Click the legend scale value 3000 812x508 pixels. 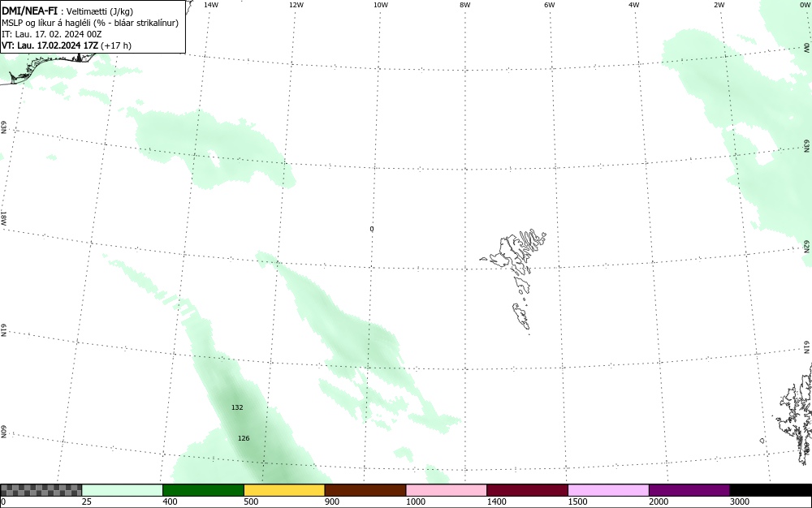[740, 502]
